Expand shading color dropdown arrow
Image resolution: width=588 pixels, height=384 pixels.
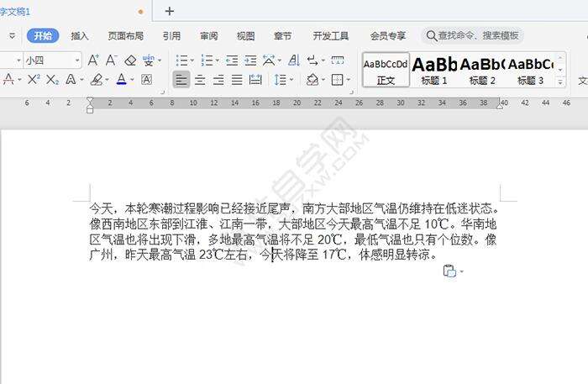[323, 80]
